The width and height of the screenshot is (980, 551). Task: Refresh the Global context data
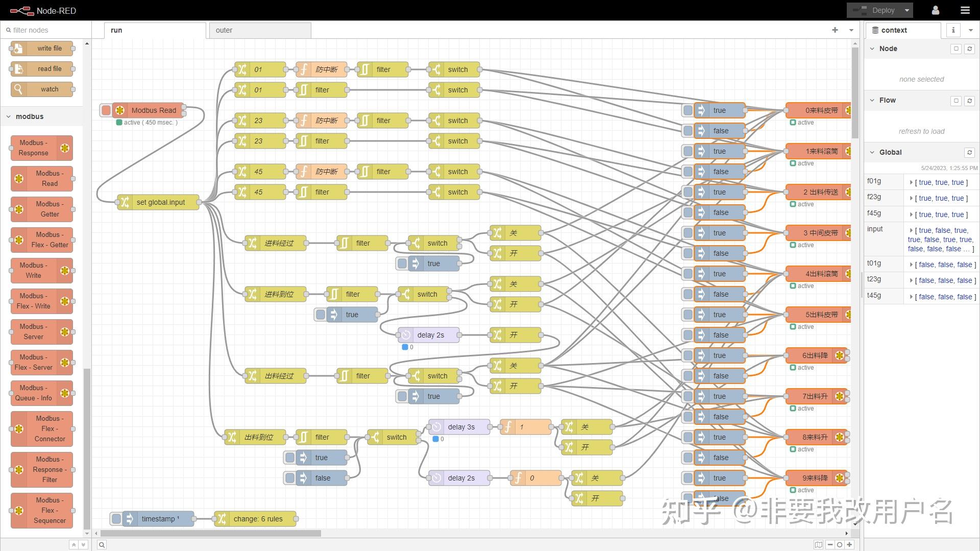tap(969, 152)
